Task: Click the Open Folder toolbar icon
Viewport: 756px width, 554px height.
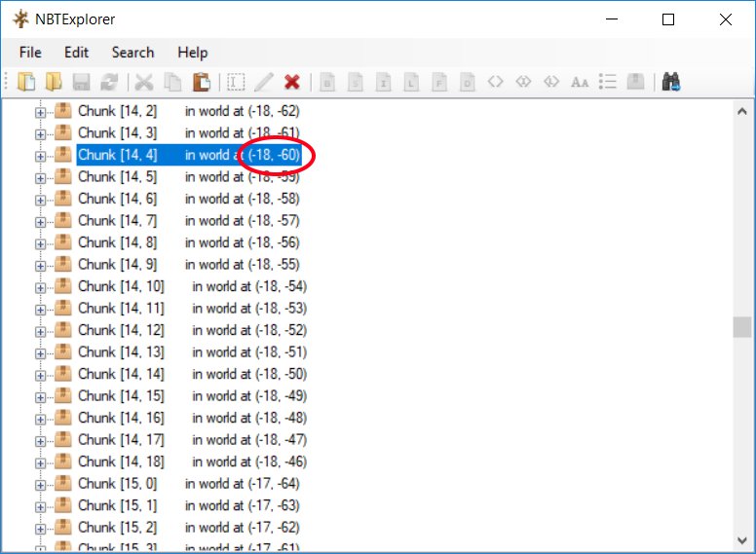Action: (x=54, y=82)
